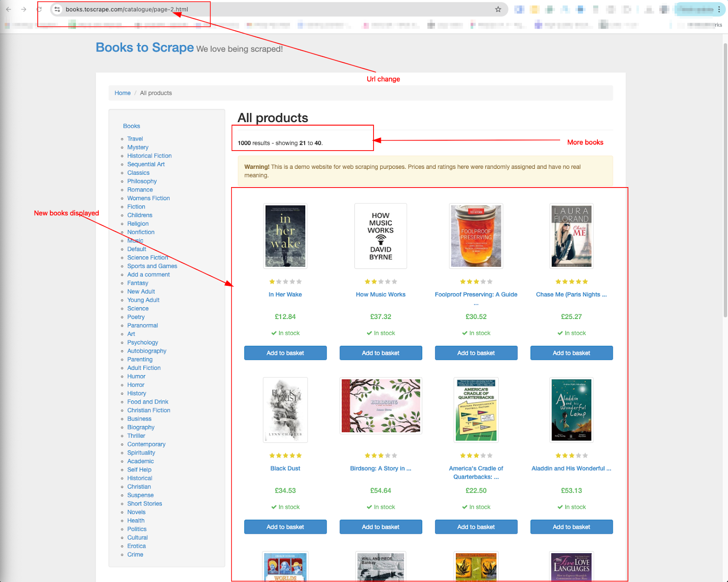Bookmark page using the star icon
This screenshot has width=728, height=582.
point(498,9)
